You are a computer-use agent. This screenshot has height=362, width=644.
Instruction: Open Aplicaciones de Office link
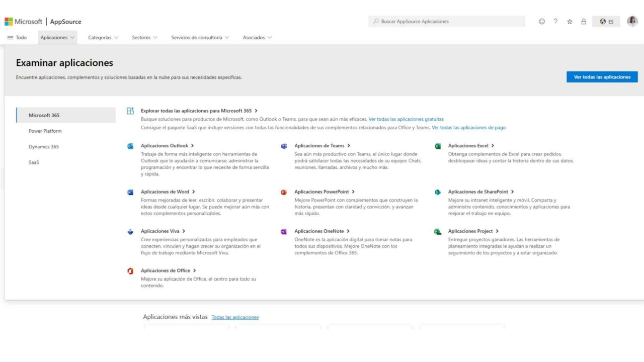169,270
